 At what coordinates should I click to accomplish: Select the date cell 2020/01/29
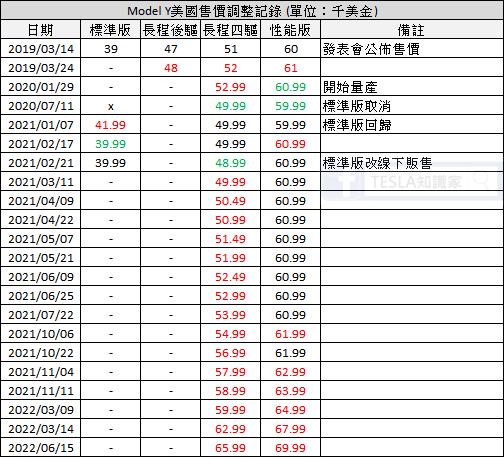tap(41, 87)
